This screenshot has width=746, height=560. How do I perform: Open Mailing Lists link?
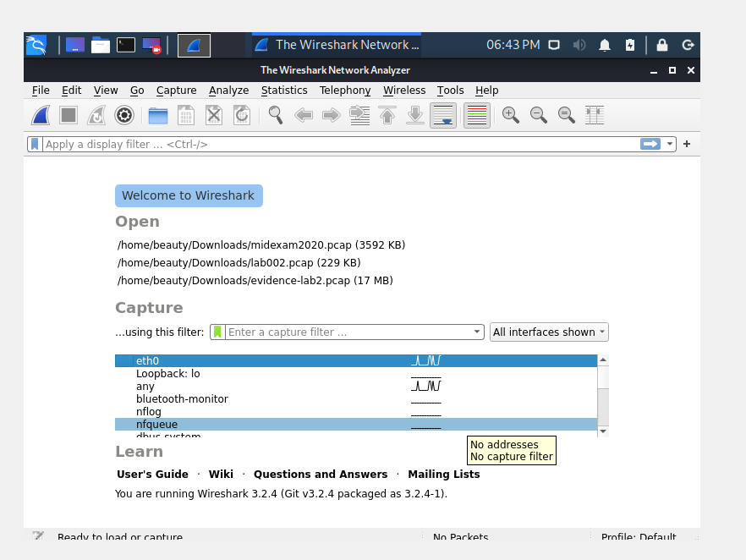(444, 475)
